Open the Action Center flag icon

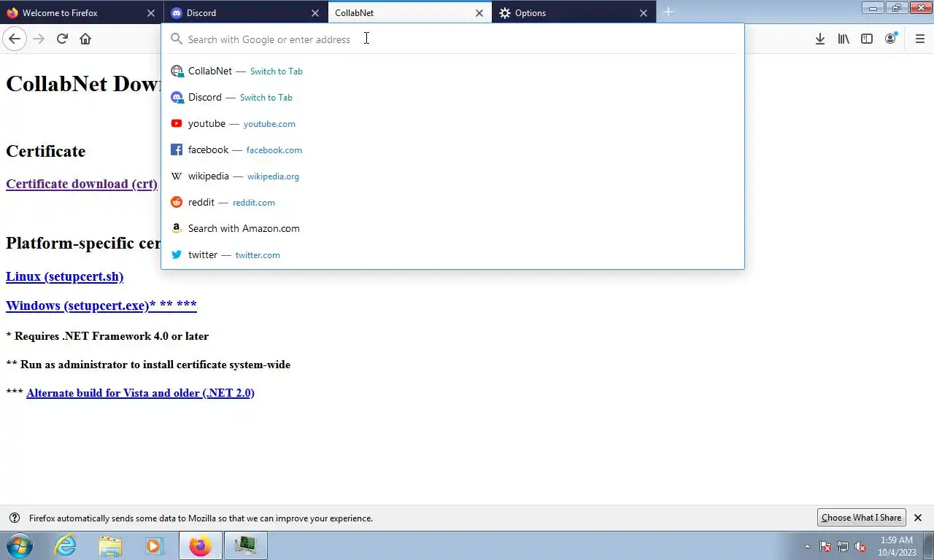(825, 546)
